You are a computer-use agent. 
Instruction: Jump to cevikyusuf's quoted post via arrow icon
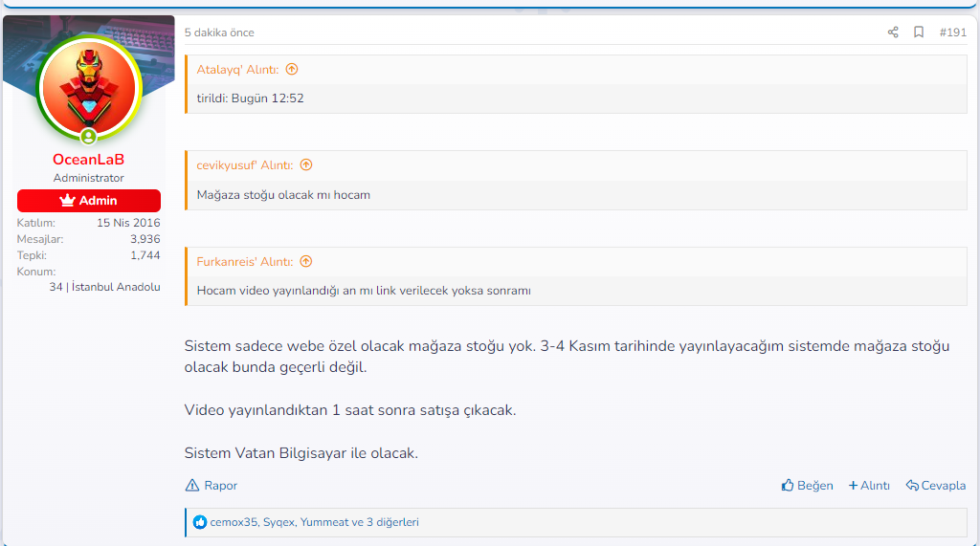click(x=306, y=164)
